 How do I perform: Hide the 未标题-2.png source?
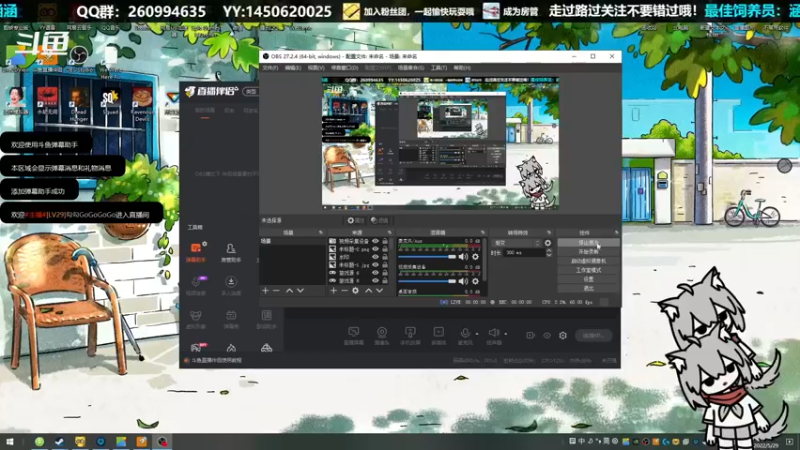376,249
